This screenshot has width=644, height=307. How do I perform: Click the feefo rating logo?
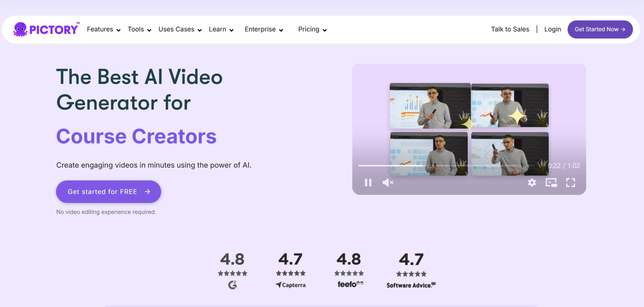point(350,284)
